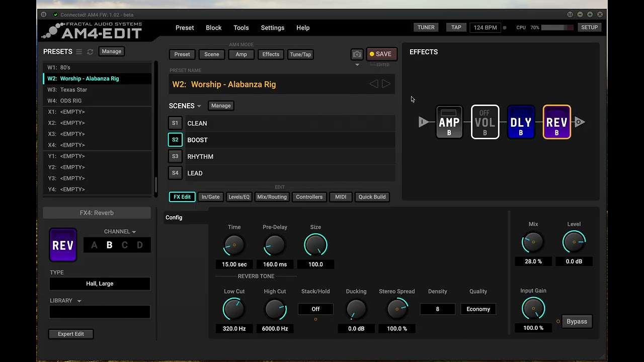Open the CHANNEL dropdown
The image size is (644, 362).
tap(120, 232)
